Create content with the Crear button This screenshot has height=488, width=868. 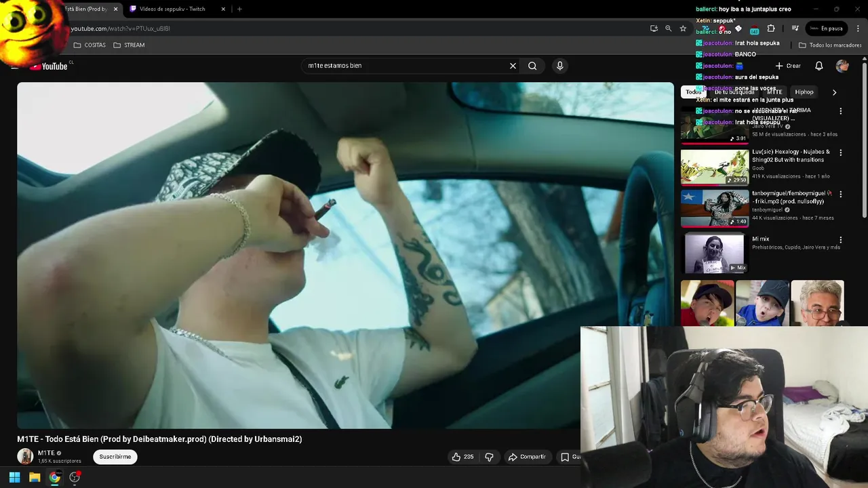(789, 66)
